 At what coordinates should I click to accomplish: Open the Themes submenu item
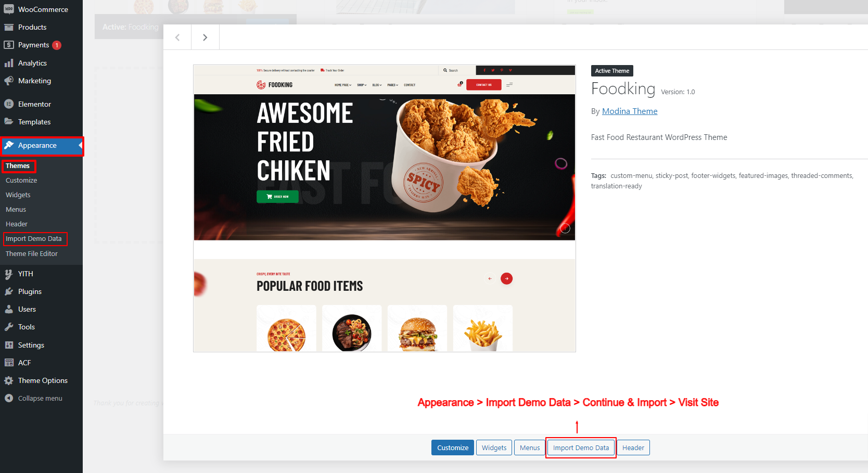tap(18, 166)
